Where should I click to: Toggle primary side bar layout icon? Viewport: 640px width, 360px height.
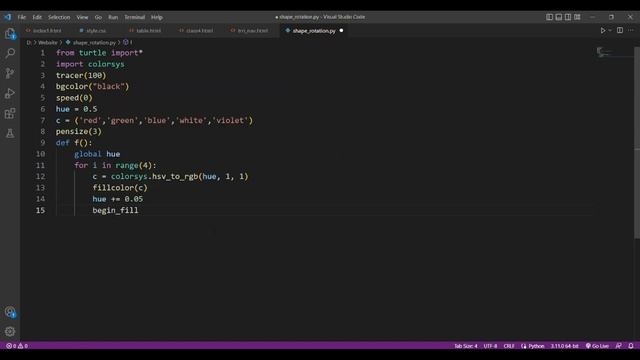tap(549, 17)
